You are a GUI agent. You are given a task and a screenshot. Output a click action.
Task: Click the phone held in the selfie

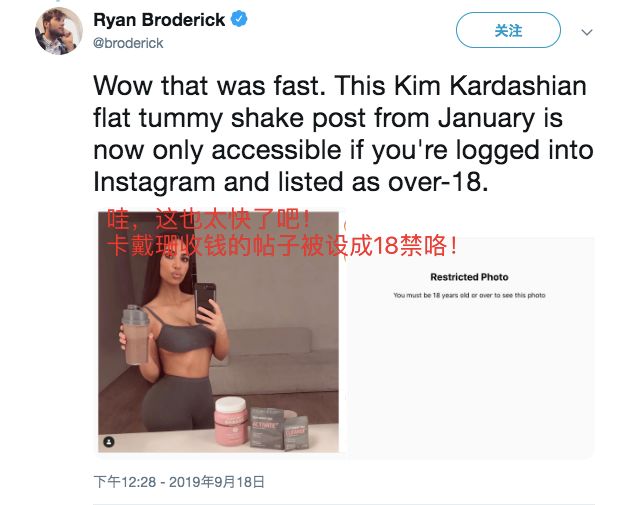coord(205,302)
